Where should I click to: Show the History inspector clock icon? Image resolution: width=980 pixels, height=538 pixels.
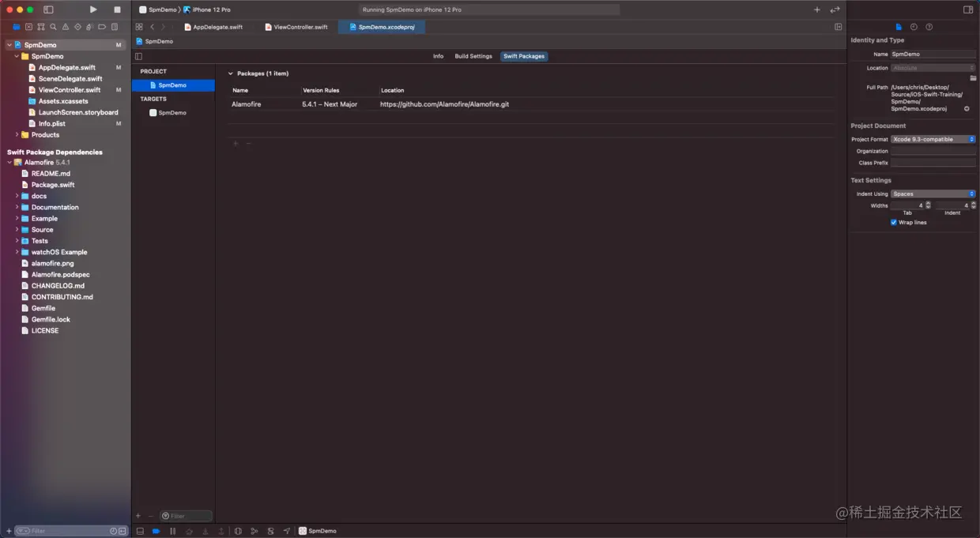point(914,27)
